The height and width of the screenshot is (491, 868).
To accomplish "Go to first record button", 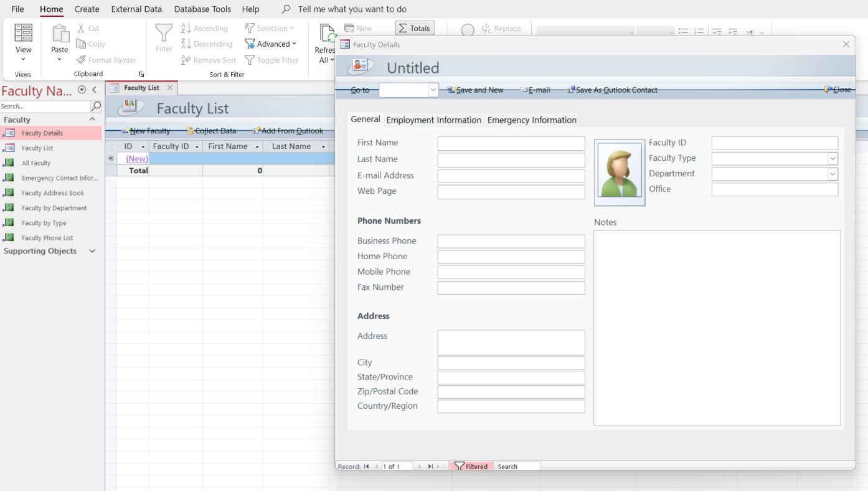I will [x=367, y=467].
